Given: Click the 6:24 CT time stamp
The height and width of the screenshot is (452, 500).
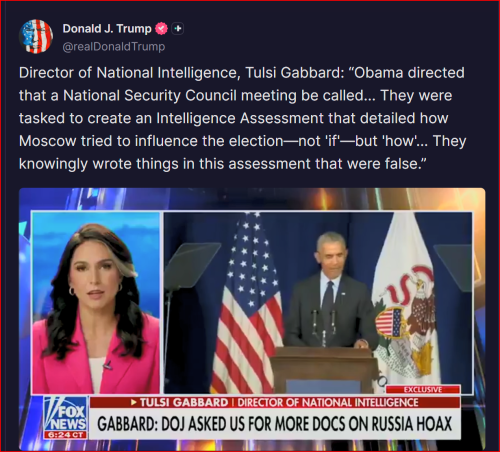Looking at the screenshot, I should click(65, 435).
